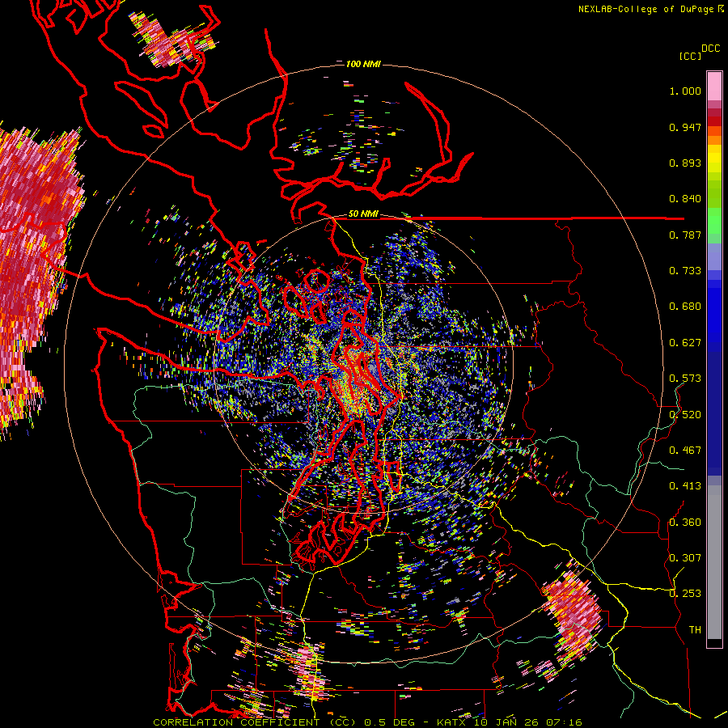
Task: Select the 0.360 scale value
Action: click(x=685, y=523)
